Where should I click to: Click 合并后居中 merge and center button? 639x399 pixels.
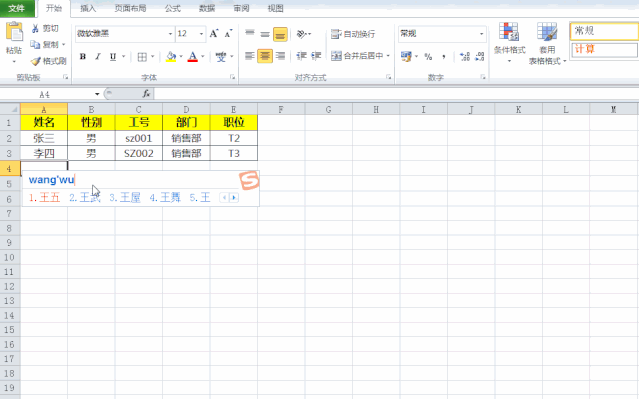pos(357,56)
